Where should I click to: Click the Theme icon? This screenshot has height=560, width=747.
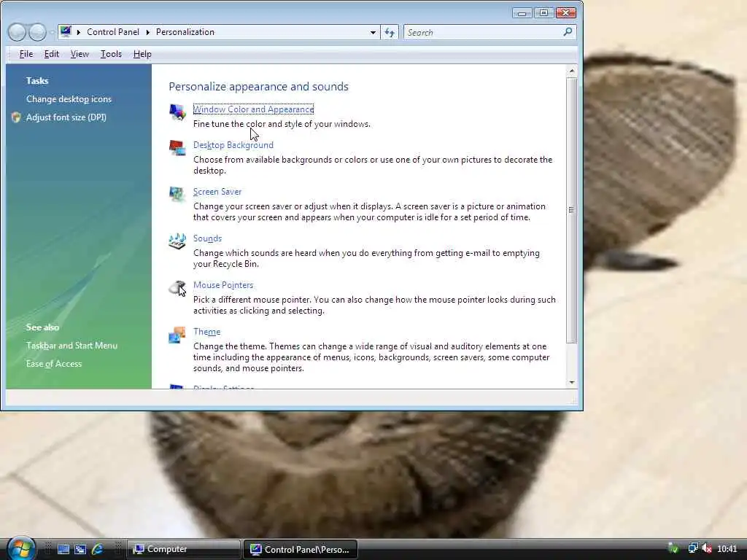[x=177, y=334]
